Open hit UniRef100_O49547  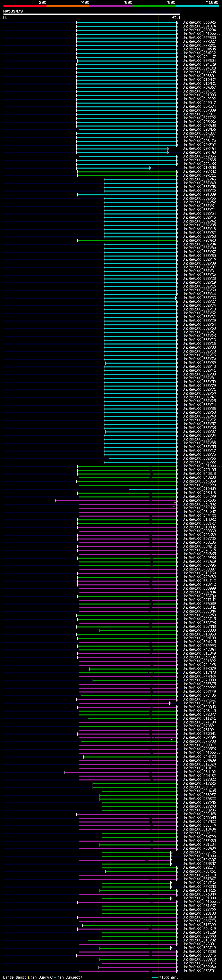coord(199,103)
